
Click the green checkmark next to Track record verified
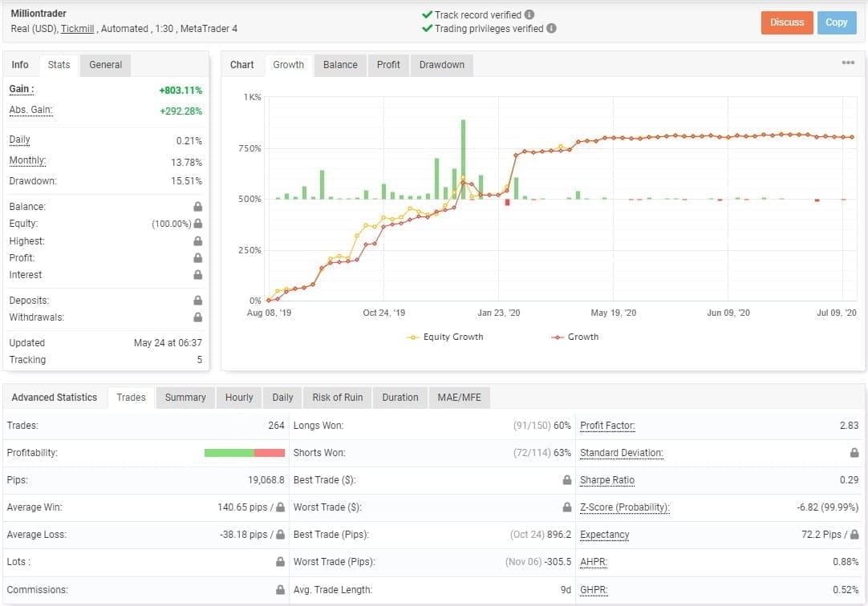(x=425, y=14)
